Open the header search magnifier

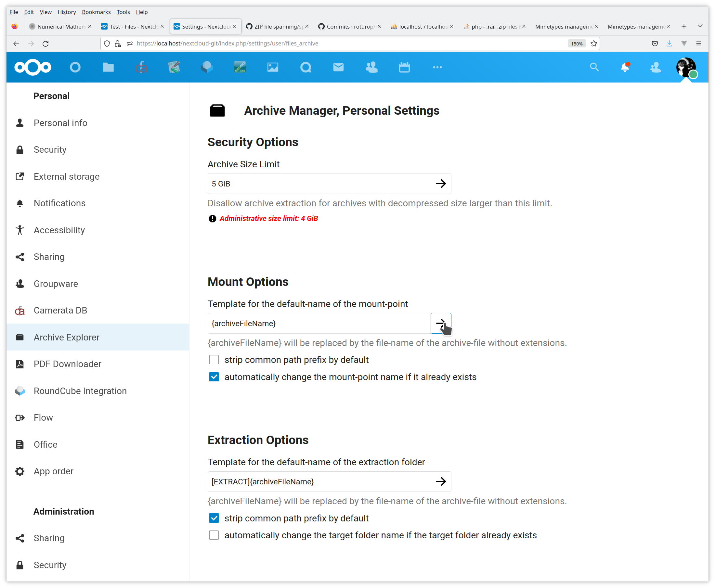(594, 67)
